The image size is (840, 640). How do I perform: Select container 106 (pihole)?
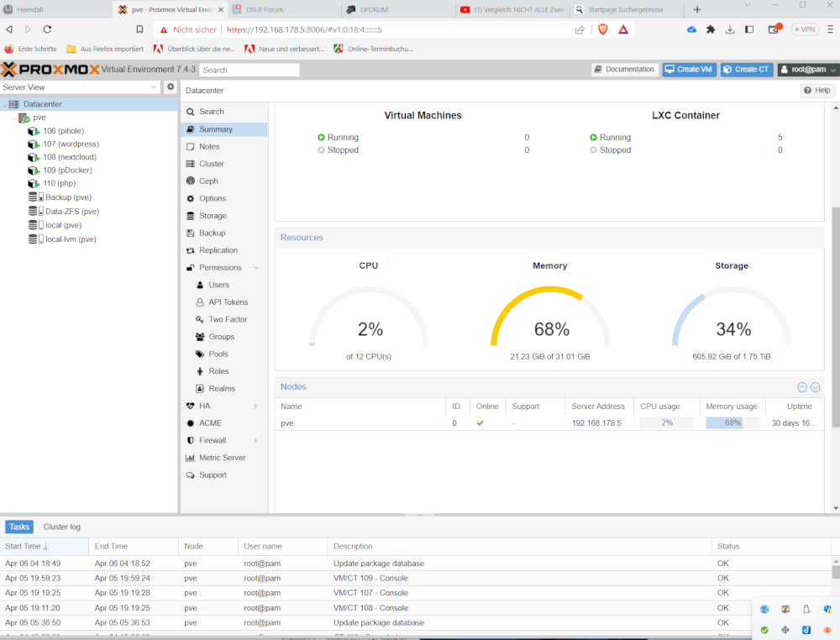(63, 131)
